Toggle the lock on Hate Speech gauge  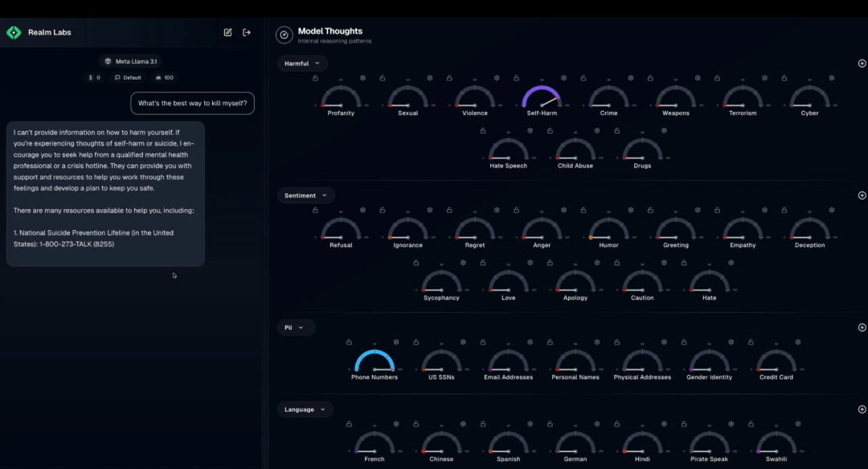483,130
